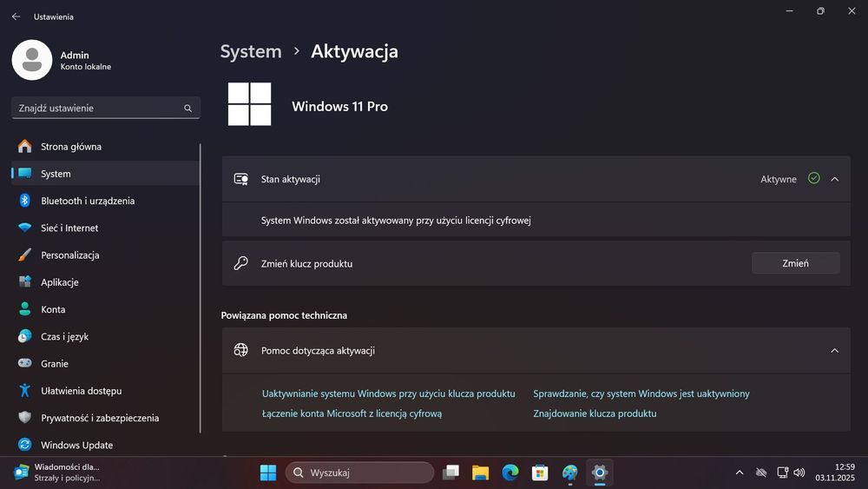Open Bluetooth i urządzenia settings
The width and height of the screenshot is (868, 489).
coord(105,201)
